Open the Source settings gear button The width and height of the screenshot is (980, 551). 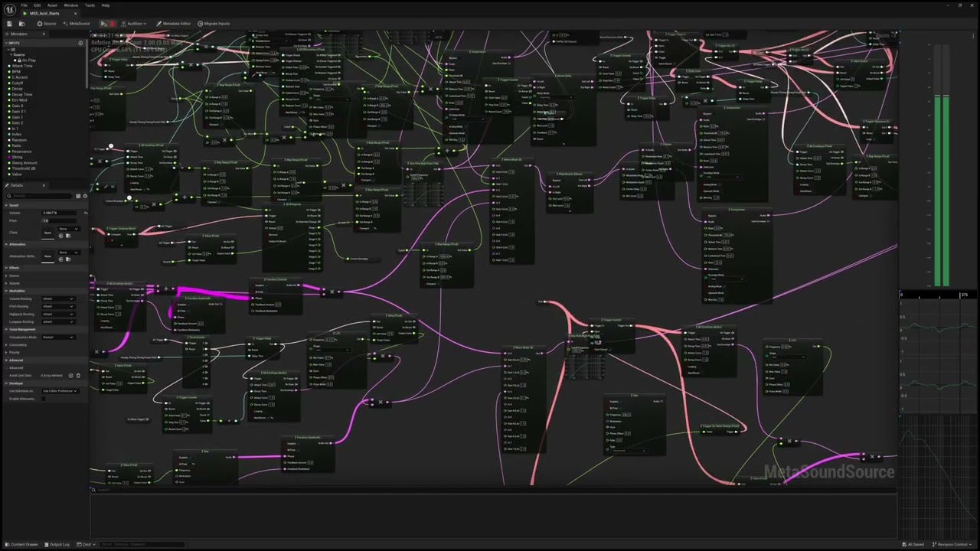pyautogui.click(x=46, y=24)
